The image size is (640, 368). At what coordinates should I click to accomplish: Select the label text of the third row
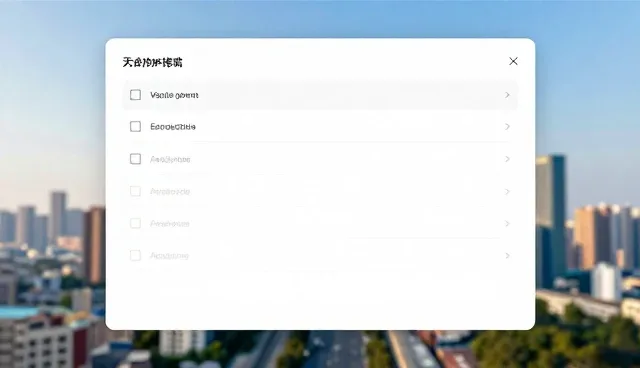pyautogui.click(x=170, y=159)
